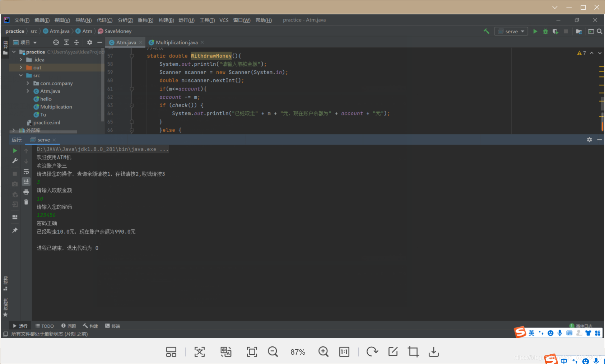
Task: Minimize the run tool window
Action: tap(599, 140)
